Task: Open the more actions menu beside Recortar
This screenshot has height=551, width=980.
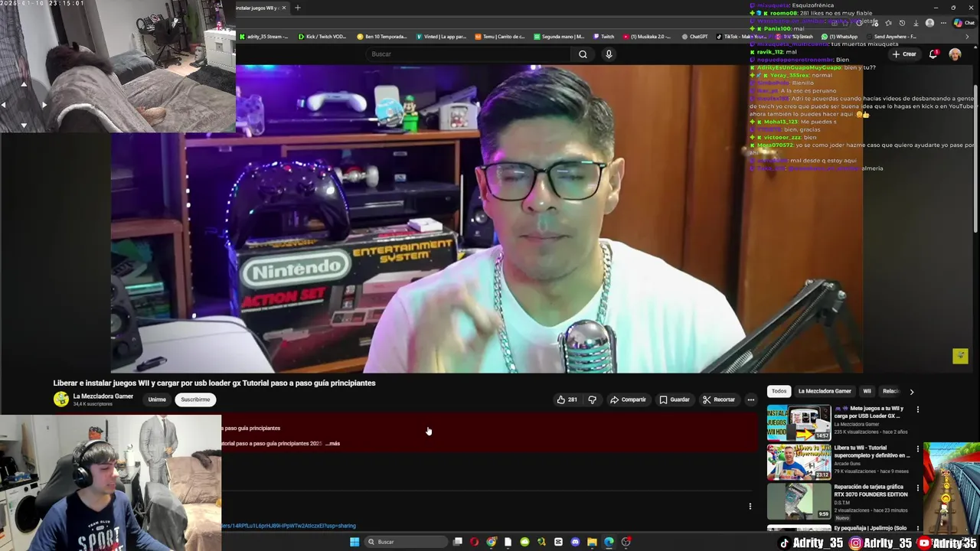Action: tap(751, 399)
